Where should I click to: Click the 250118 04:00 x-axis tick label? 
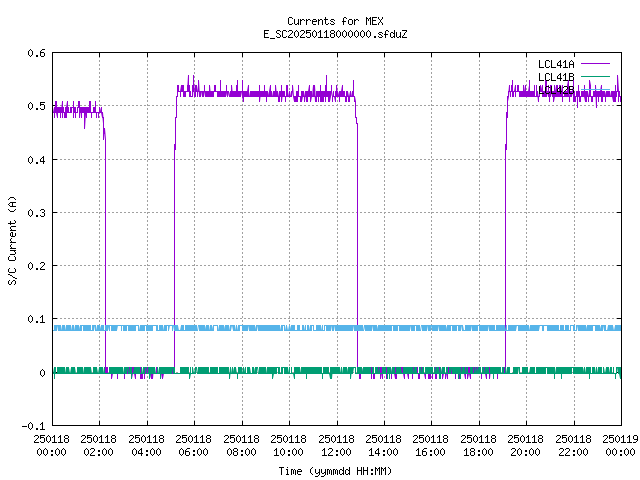coord(147,446)
